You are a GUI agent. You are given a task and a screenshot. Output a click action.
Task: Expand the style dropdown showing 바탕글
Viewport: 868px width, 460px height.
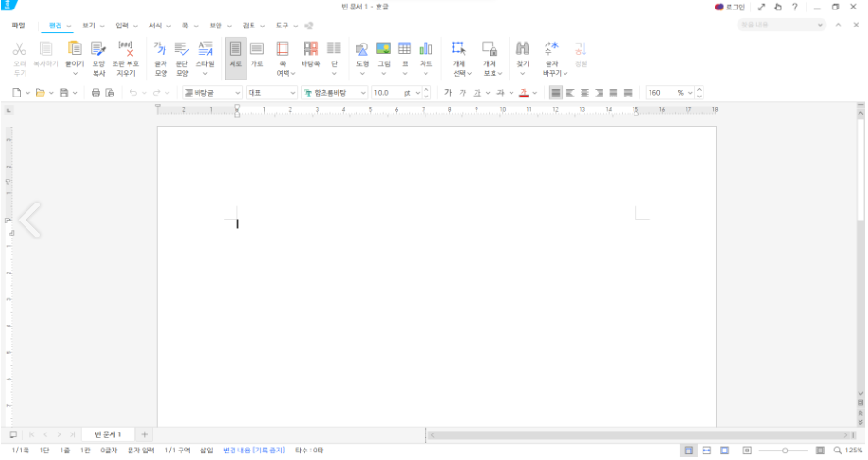click(237, 93)
